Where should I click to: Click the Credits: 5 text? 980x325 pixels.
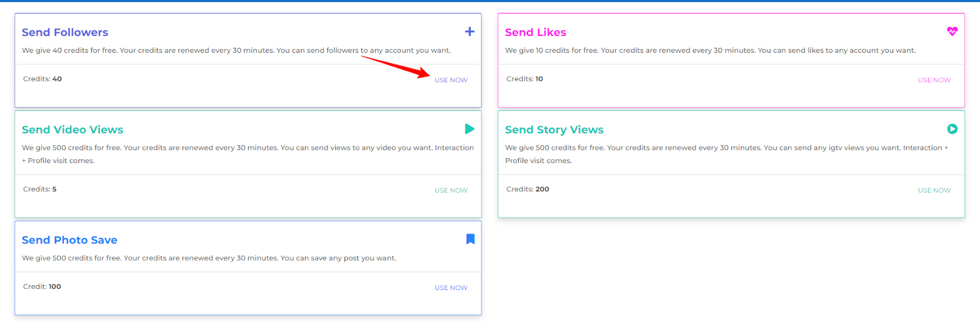[x=40, y=189]
